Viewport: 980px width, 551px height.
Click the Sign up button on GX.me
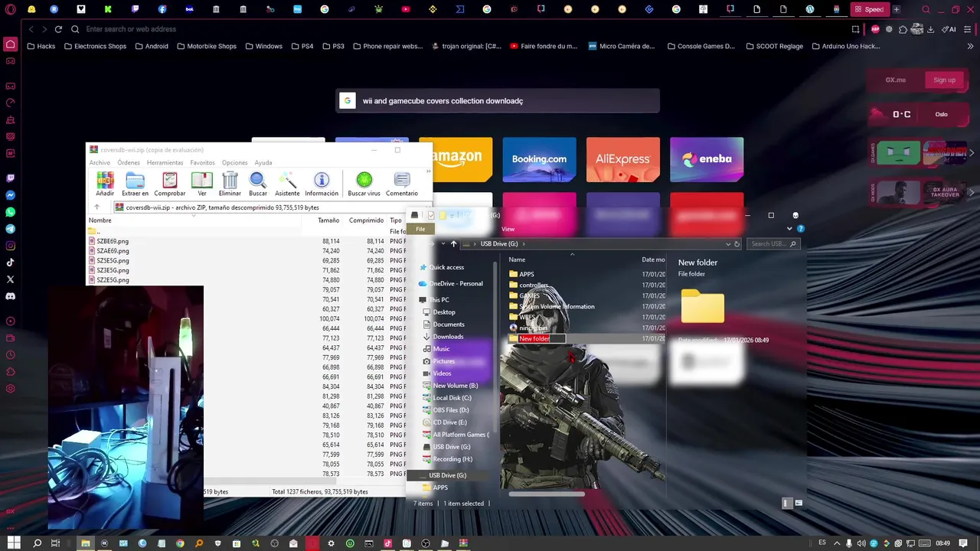coord(944,80)
